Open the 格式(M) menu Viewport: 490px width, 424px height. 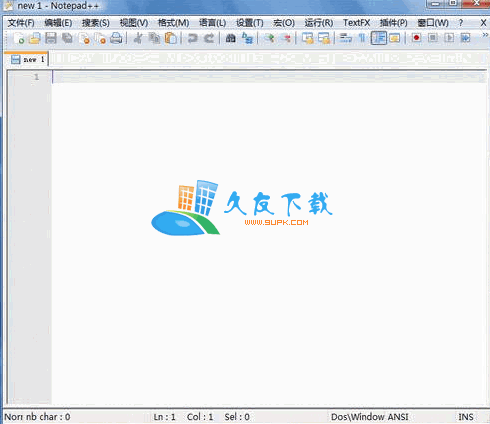pyautogui.click(x=173, y=23)
